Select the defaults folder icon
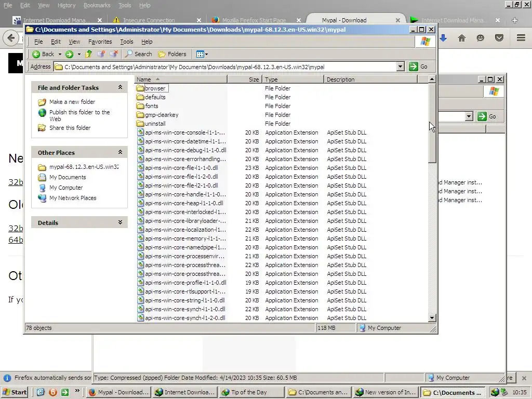 pyautogui.click(x=140, y=97)
